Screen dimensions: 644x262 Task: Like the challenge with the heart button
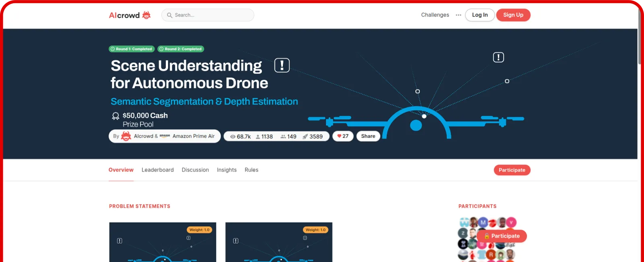pos(343,136)
